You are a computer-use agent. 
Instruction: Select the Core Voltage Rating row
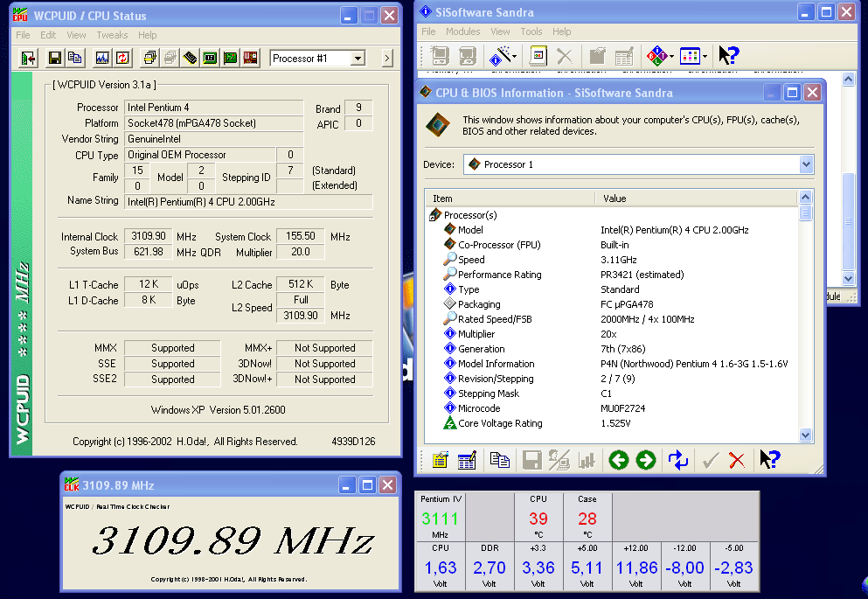[x=500, y=423]
